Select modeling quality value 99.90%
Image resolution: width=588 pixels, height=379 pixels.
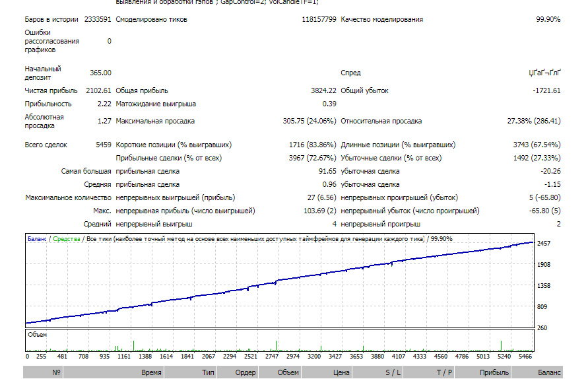pyautogui.click(x=548, y=19)
